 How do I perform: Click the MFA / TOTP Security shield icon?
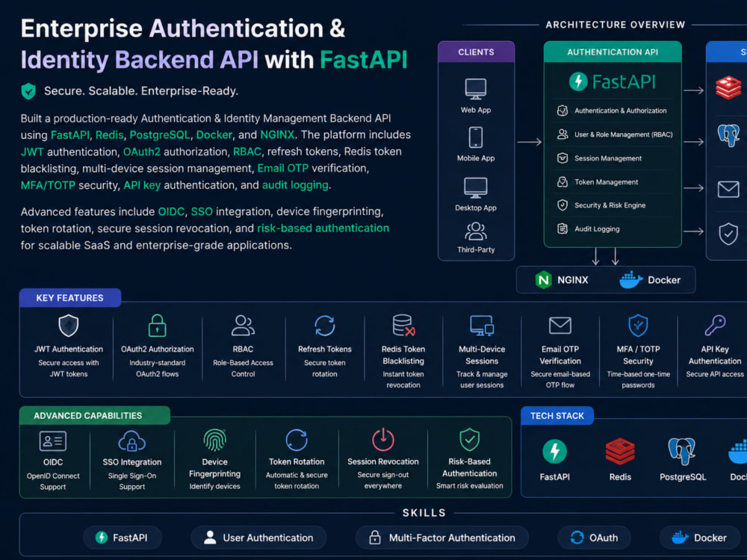point(639,326)
